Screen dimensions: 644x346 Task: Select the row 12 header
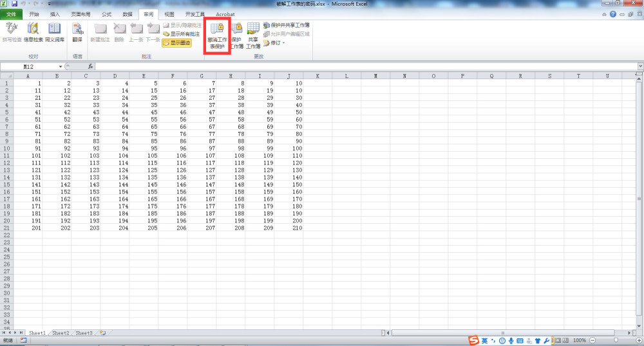tap(6, 163)
